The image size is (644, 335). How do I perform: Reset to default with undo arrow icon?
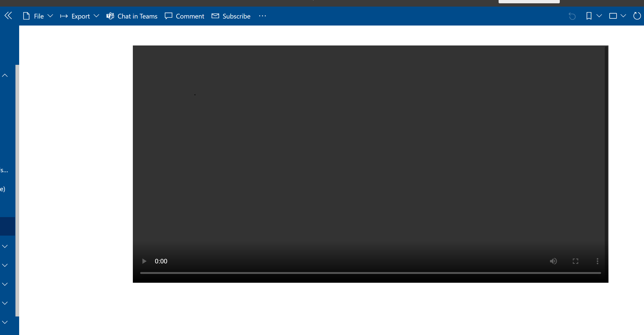[572, 16]
